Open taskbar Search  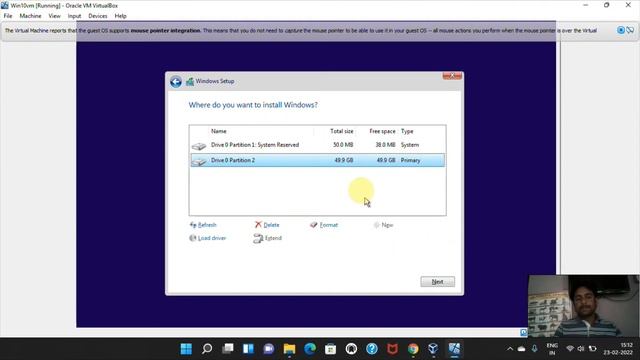coord(207,349)
